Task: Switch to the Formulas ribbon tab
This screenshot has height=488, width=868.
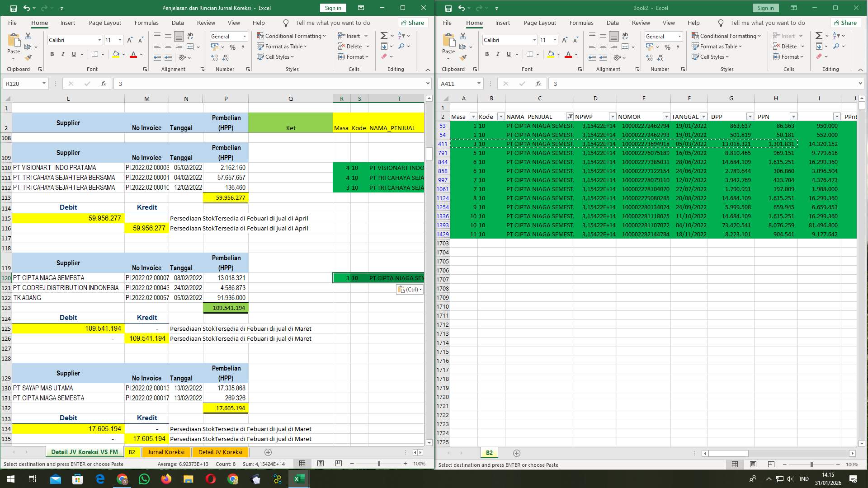Action: (x=146, y=23)
